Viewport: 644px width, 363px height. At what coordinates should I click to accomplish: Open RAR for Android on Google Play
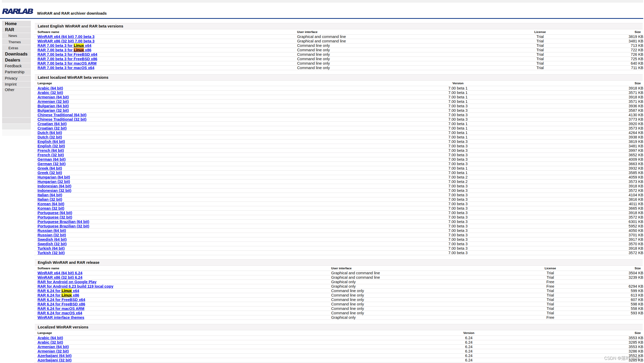(67, 282)
